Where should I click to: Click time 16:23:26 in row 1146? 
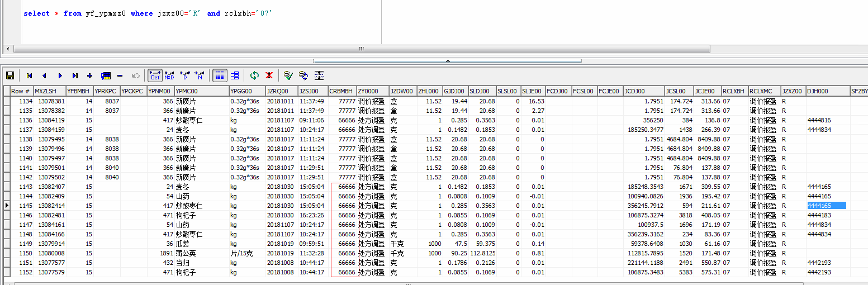(x=312, y=215)
